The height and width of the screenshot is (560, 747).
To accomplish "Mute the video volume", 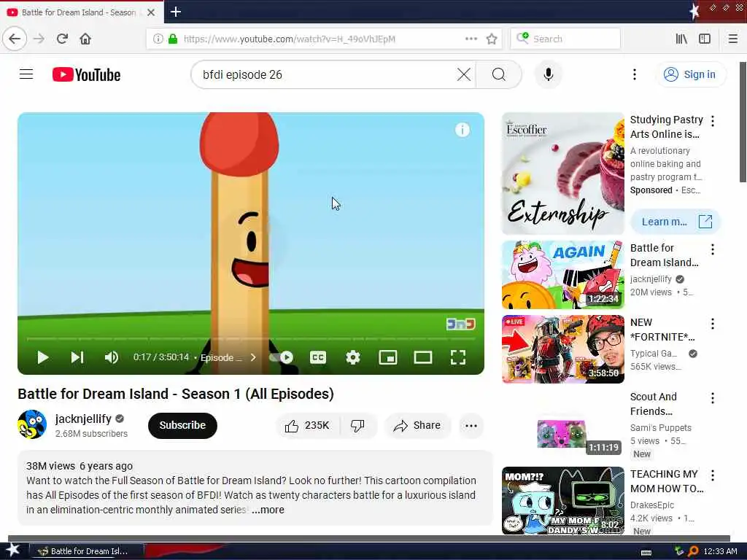I will tap(111, 357).
